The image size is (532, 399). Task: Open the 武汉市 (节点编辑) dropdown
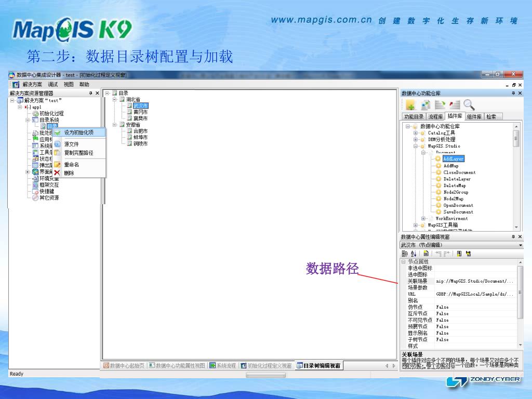pos(520,245)
